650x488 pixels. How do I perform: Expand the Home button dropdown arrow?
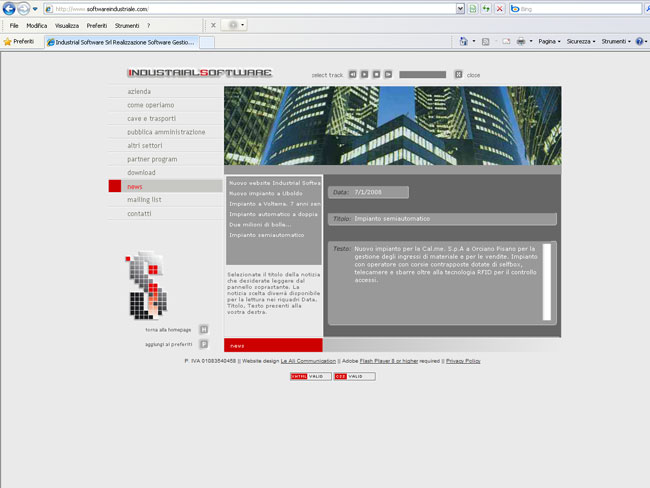(x=474, y=41)
